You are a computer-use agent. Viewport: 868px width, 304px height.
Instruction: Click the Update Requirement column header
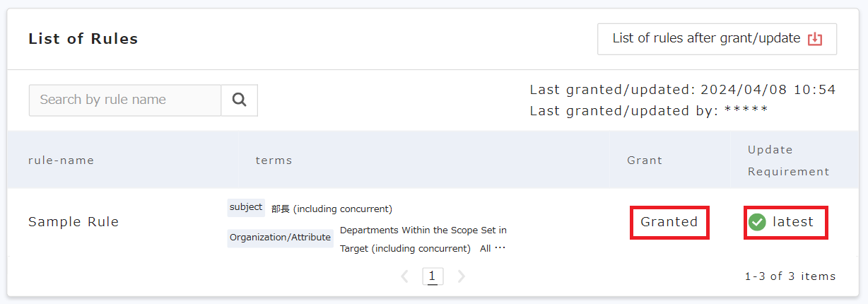[788, 160]
